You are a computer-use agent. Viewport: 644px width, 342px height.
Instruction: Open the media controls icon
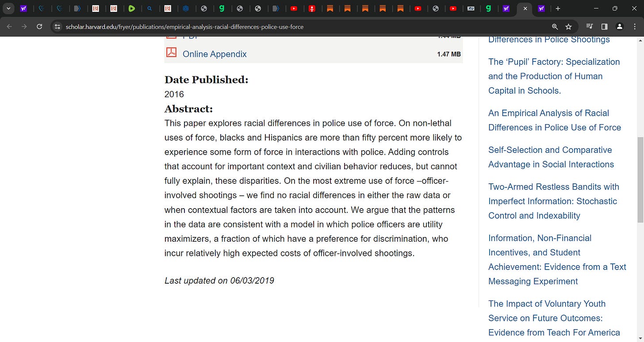coord(589,27)
